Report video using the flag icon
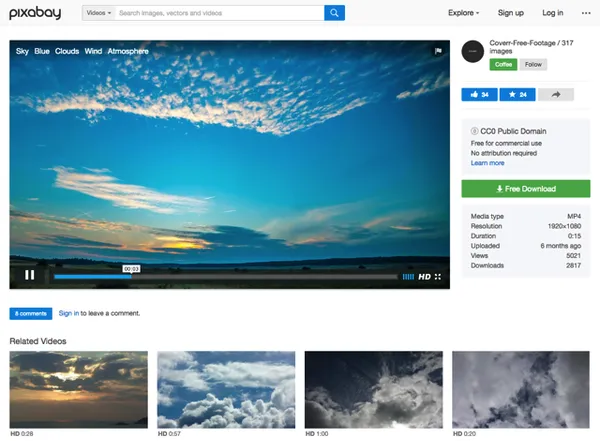The width and height of the screenshot is (600, 441). (439, 51)
